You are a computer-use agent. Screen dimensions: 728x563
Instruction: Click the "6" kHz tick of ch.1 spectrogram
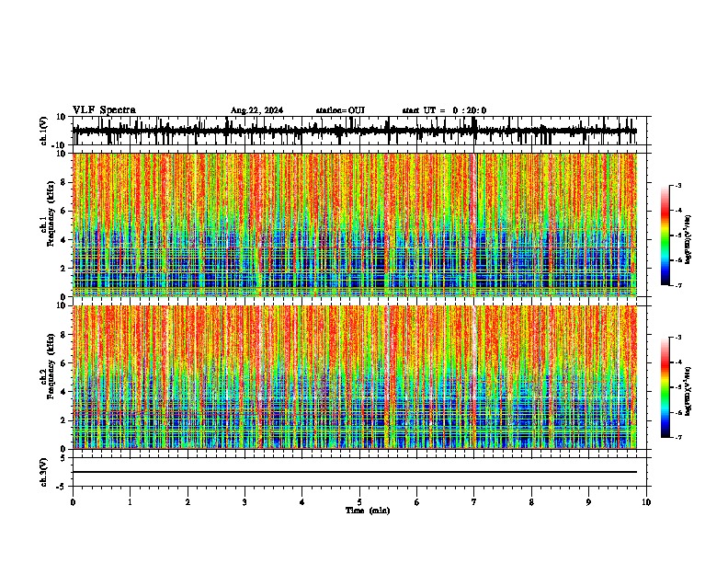[63, 211]
